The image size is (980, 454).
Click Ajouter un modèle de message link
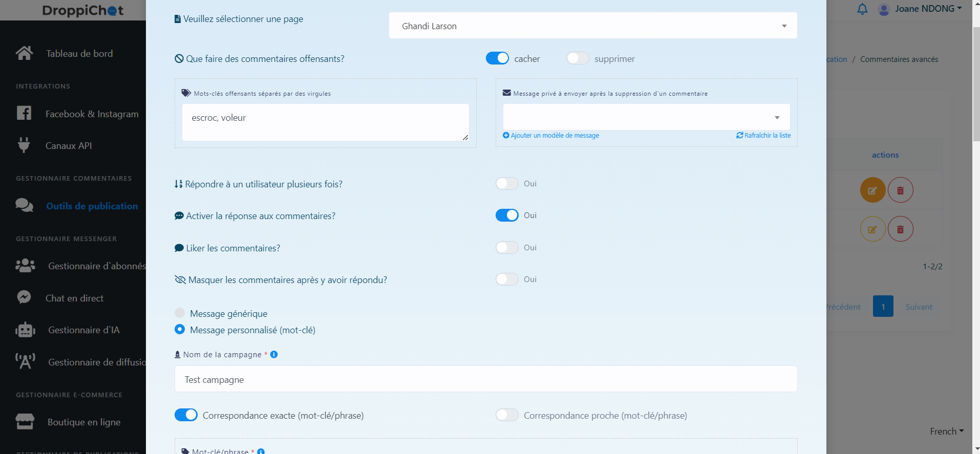551,136
